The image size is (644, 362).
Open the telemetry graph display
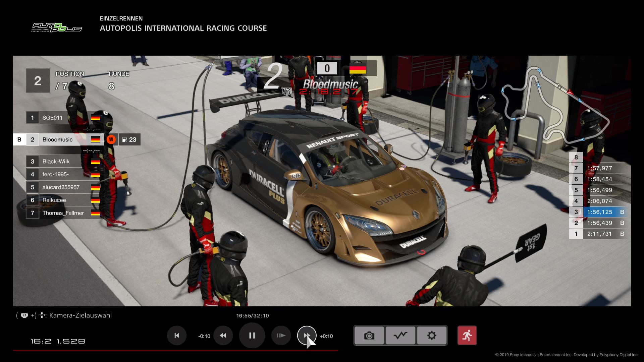(400, 336)
